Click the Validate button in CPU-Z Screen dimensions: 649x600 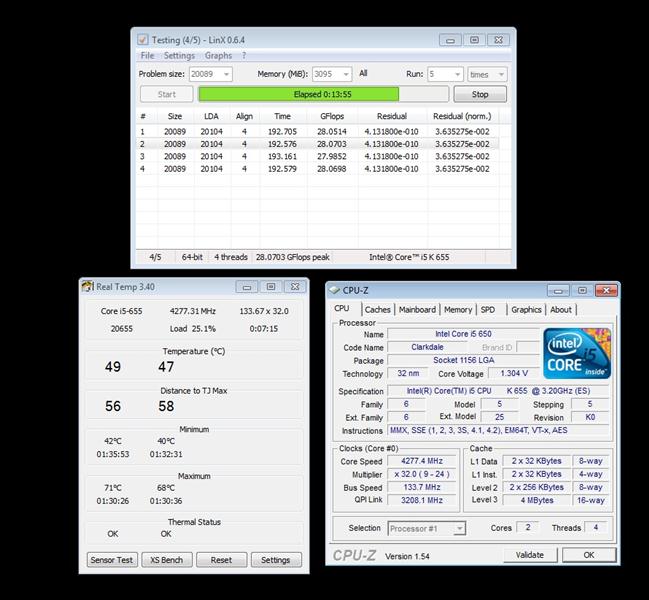pos(529,555)
